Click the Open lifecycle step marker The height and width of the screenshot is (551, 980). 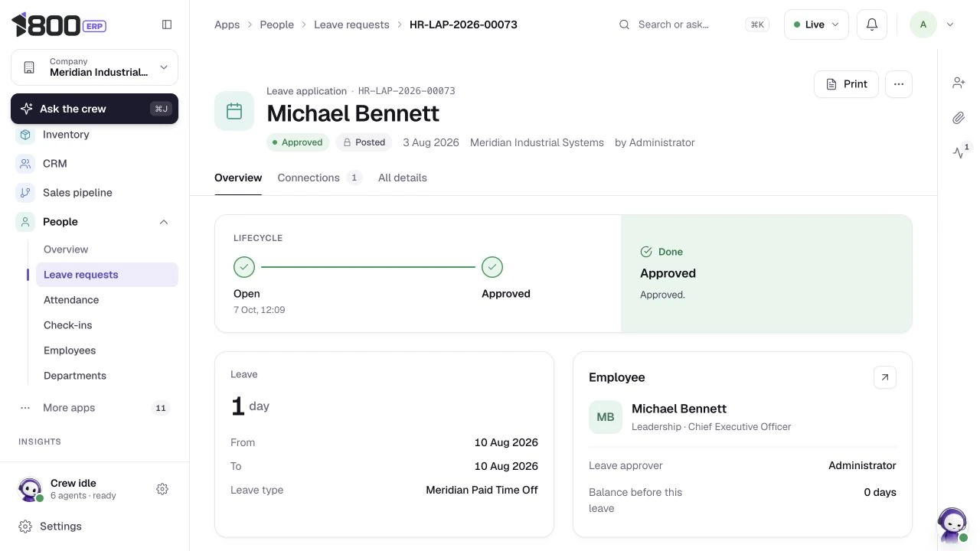click(244, 267)
